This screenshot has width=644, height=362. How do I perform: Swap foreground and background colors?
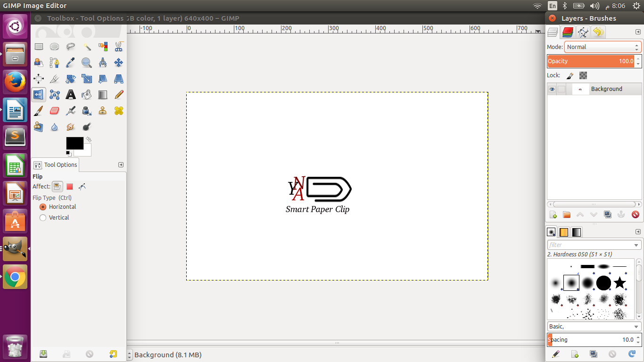pyautogui.click(x=88, y=140)
